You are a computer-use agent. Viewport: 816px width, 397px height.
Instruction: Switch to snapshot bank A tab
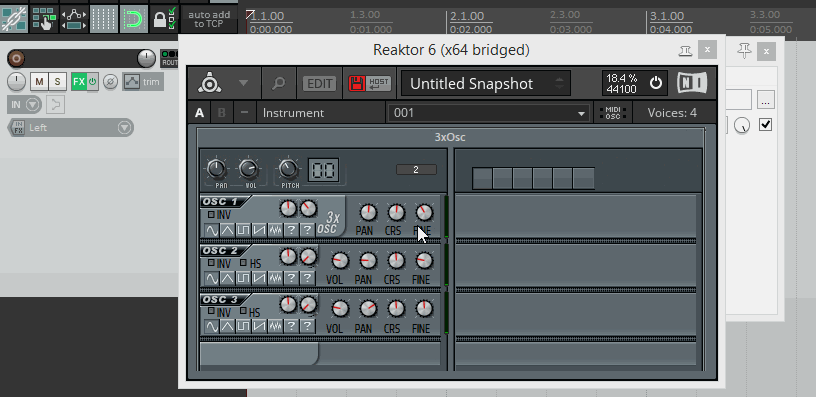pyautogui.click(x=199, y=113)
